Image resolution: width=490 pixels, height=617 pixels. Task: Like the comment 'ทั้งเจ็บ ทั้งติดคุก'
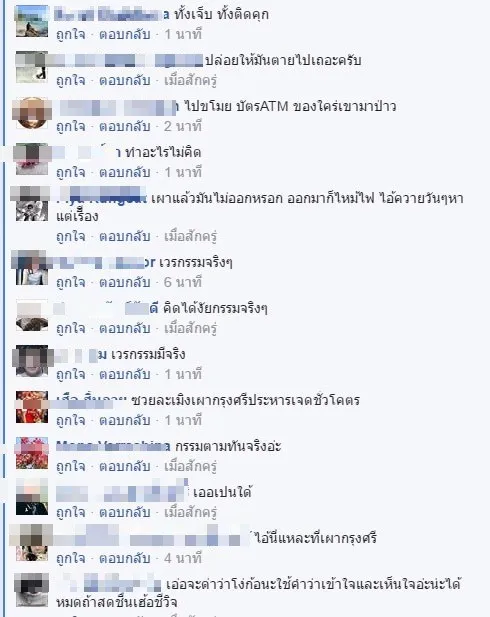70,35
